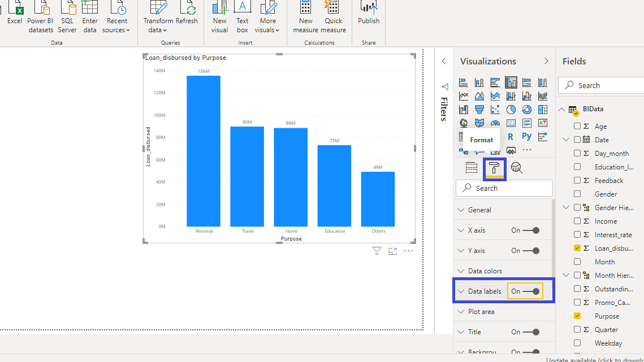This screenshot has width=644, height=362.
Task: Open the Format paint roller tab
Action: click(x=494, y=168)
